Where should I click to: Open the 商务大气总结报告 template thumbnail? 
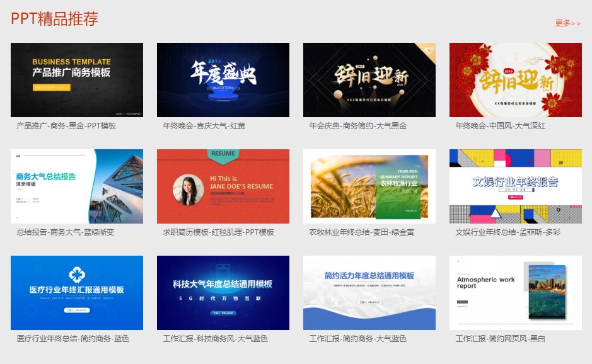(x=77, y=186)
